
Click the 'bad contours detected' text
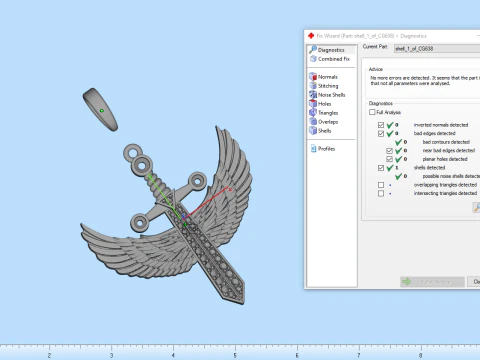click(446, 142)
